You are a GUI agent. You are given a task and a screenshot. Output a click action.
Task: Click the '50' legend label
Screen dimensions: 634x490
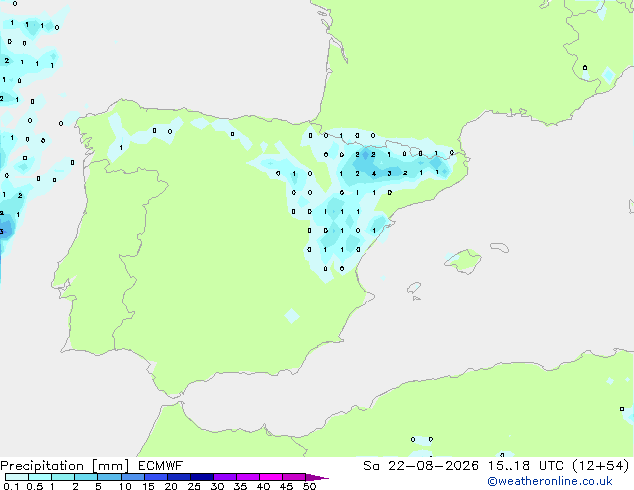[x=309, y=486]
